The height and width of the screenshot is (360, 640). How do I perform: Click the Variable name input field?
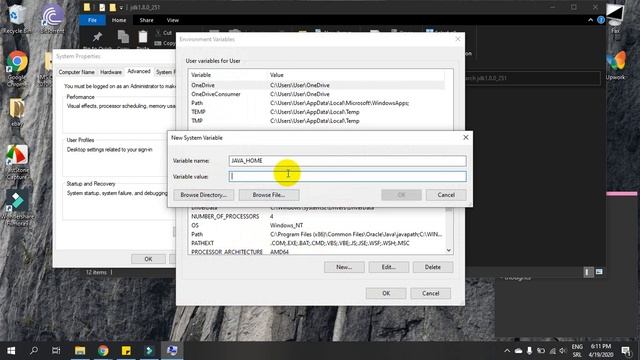point(347,161)
